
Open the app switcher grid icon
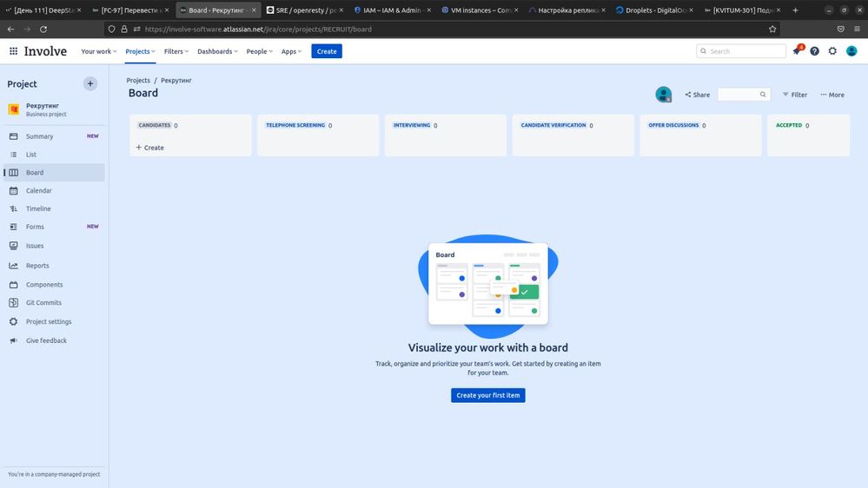13,51
